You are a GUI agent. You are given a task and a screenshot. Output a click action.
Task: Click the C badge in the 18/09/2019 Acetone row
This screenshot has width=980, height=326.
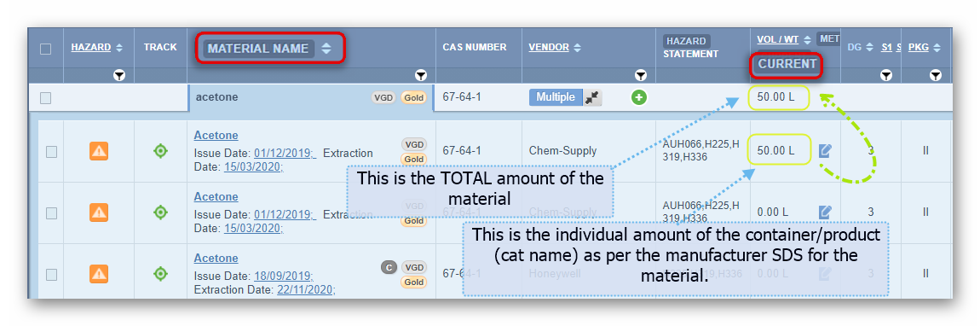coord(389,267)
